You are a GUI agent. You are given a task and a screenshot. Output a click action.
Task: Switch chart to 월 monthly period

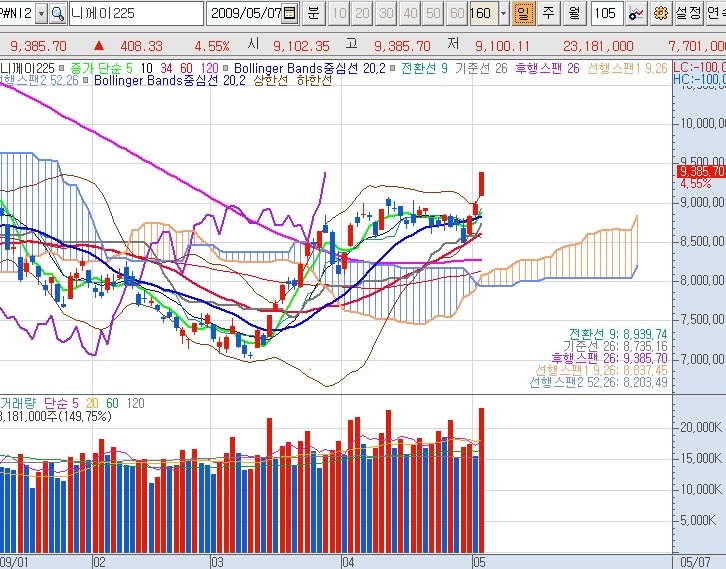tap(573, 14)
